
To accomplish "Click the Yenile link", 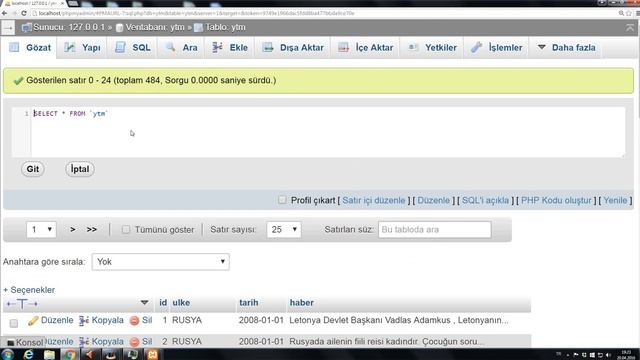I will pyautogui.click(x=615, y=200).
